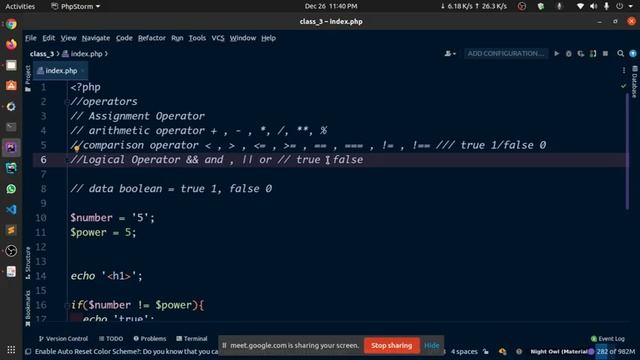Open Search Everywhere magnifier icon
Image resolution: width=640 pixels, height=360 pixels.
[x=620, y=53]
